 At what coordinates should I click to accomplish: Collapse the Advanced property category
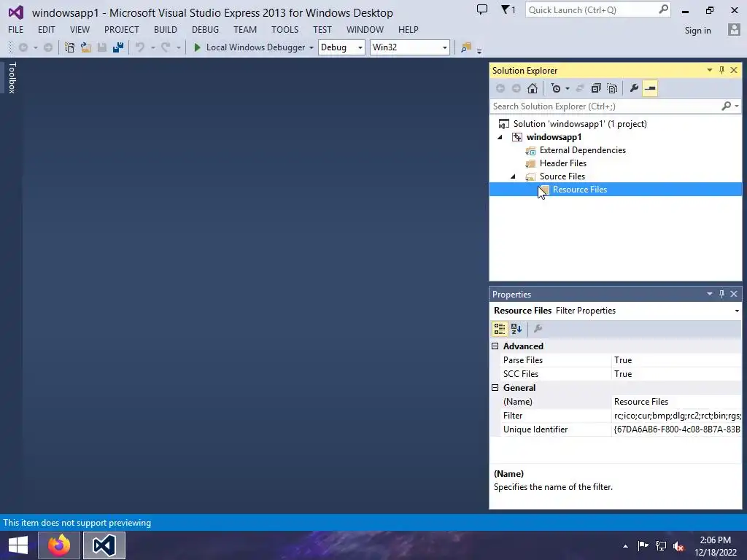[x=495, y=346]
